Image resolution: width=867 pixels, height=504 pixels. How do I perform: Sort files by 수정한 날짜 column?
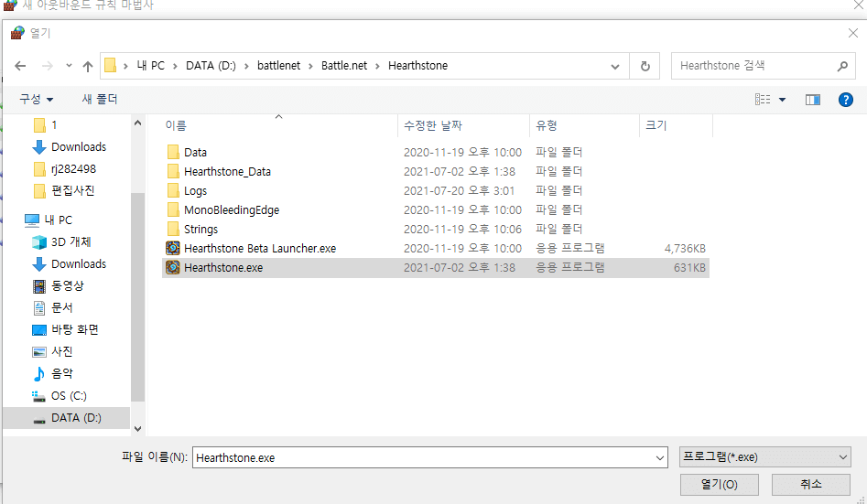463,125
